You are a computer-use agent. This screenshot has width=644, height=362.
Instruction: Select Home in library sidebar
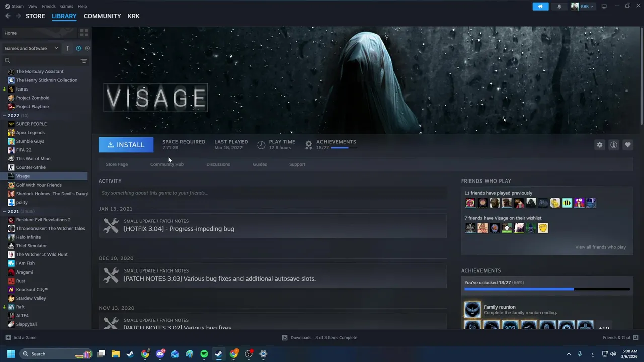pyautogui.click(x=39, y=33)
